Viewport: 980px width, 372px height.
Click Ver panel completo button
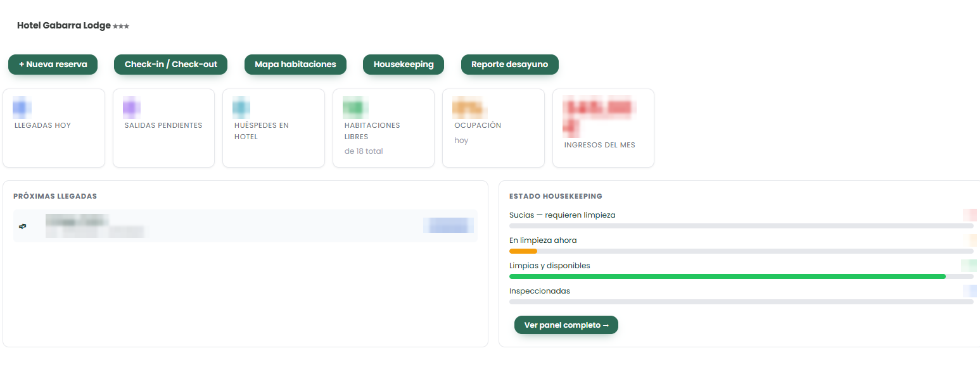566,325
